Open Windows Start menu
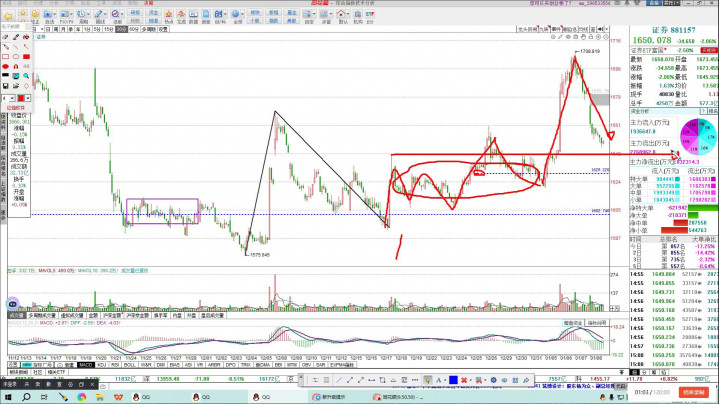The image size is (719, 404). [x=8, y=397]
